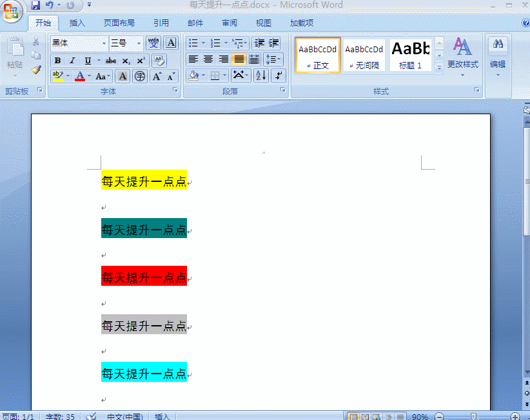Open the 插入 tab

[77, 23]
